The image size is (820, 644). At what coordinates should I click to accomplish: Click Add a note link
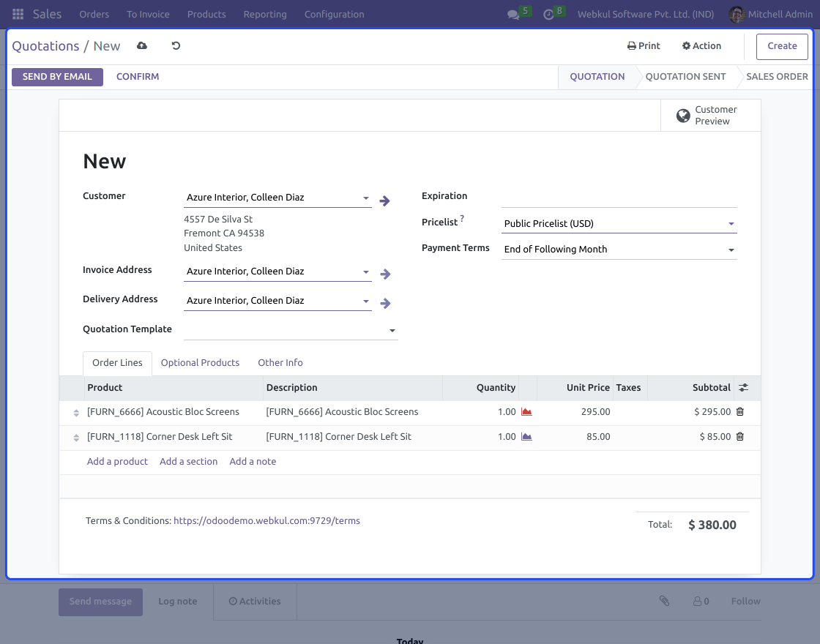tap(253, 462)
